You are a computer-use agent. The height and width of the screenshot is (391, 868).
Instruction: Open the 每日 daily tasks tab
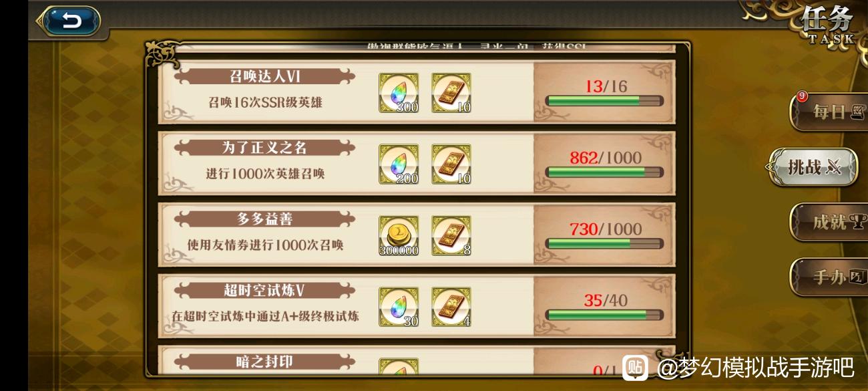pyautogui.click(x=828, y=112)
